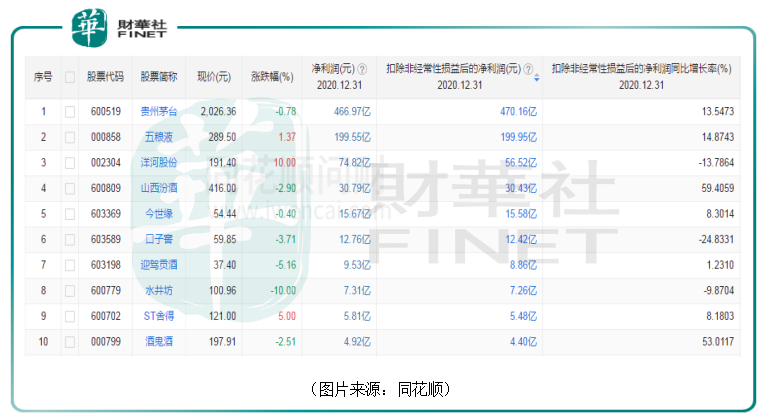765x419 pixels.
Task: Toggle the select-all checkbox in header
Action: [70, 77]
